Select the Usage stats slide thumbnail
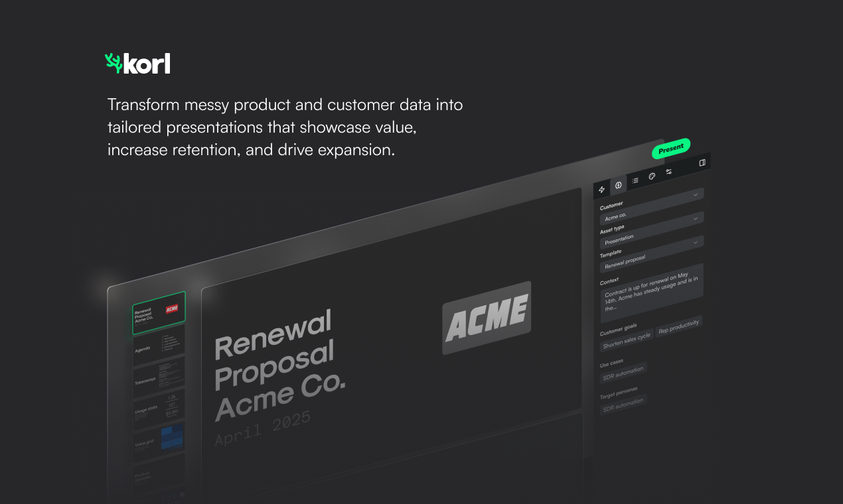Screen dimensions: 843x504 pos(159,409)
